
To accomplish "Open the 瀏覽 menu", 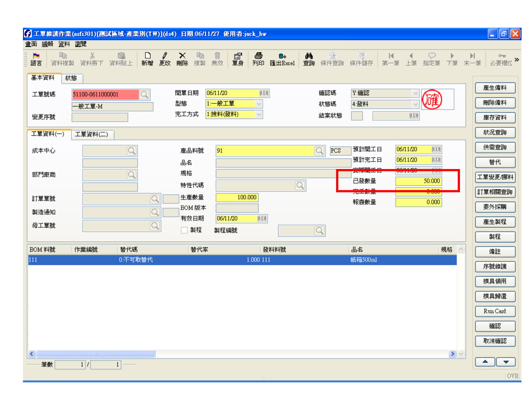I will [x=80, y=44].
